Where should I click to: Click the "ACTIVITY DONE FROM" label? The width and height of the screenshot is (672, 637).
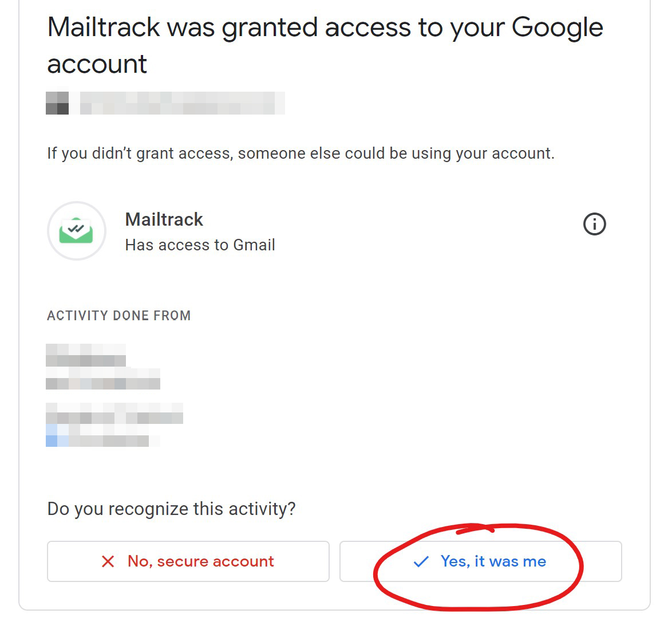(118, 316)
